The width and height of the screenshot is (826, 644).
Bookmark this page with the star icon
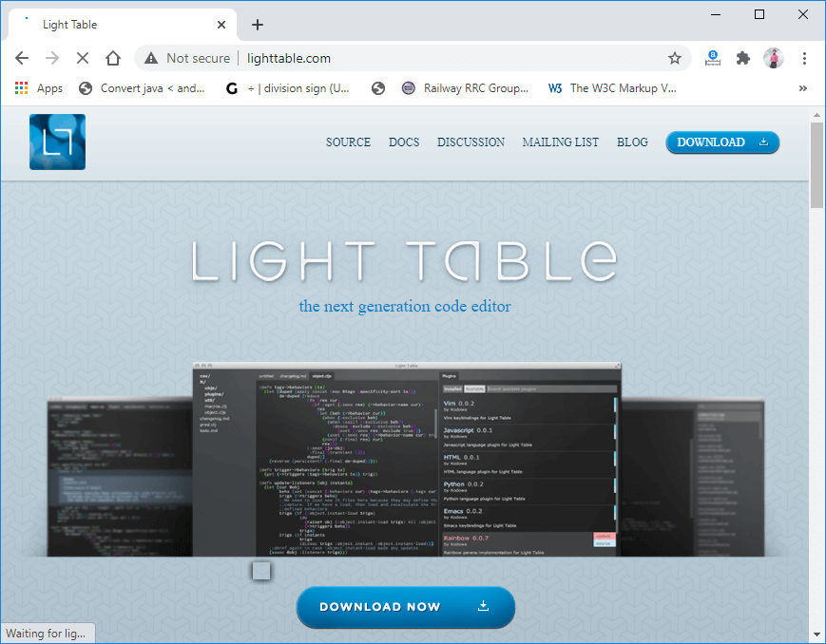[674, 58]
